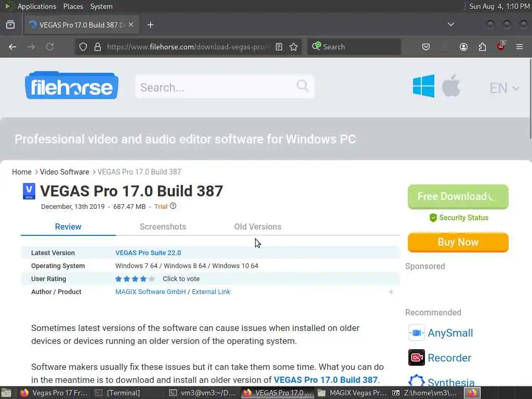Screen dimensions: 532x399
Task: Open the list all tabs chevron
Action: tap(451, 24)
